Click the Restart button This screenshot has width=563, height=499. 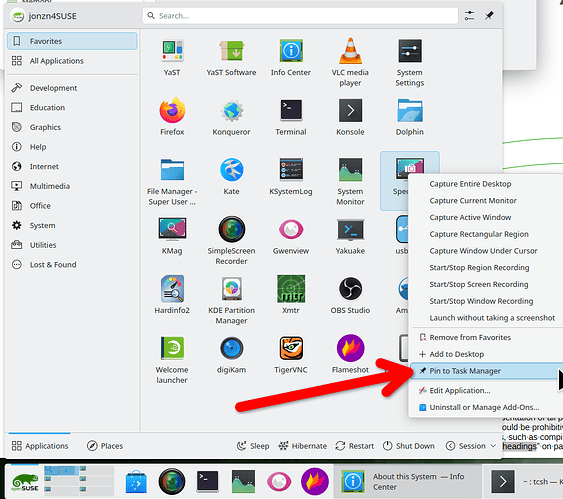tap(354, 446)
